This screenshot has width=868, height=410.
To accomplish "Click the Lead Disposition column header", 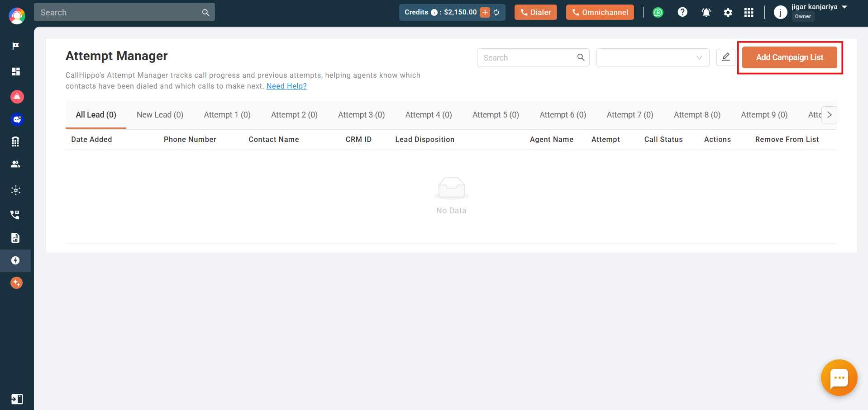I will (x=424, y=139).
